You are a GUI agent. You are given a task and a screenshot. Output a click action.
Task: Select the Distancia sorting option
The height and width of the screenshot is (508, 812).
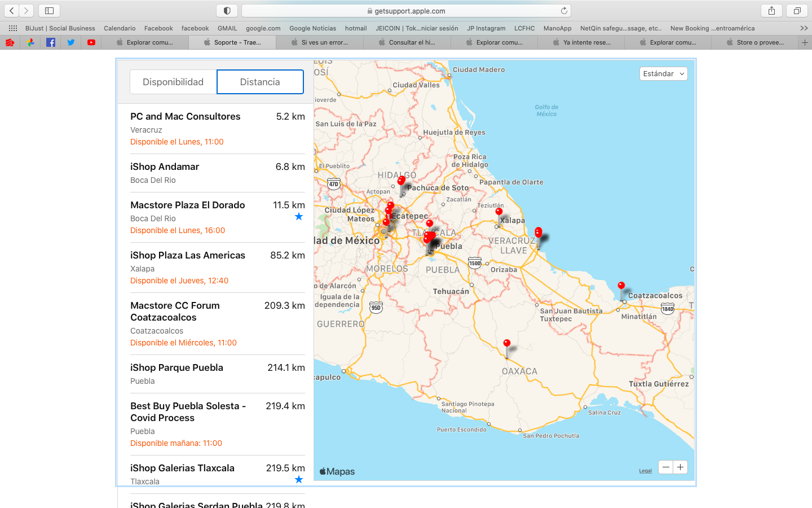260,82
